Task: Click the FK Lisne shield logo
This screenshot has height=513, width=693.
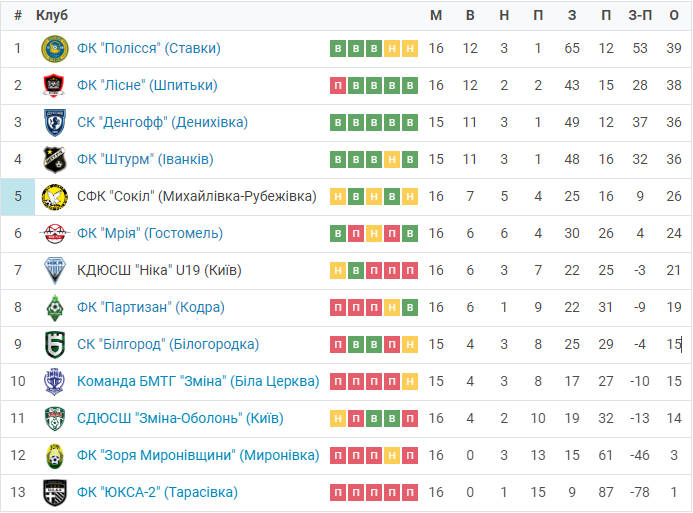Action: 54,86
